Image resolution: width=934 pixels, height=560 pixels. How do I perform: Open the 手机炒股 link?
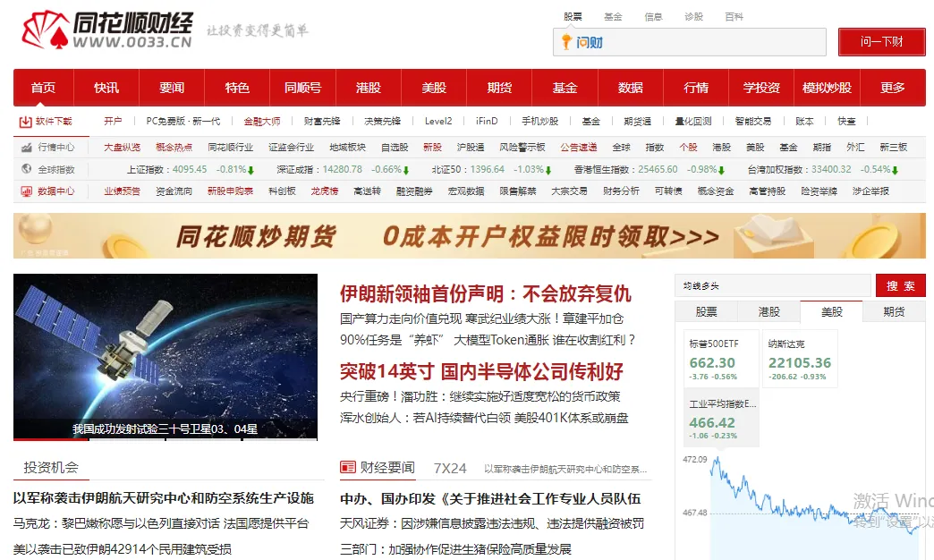tap(540, 121)
